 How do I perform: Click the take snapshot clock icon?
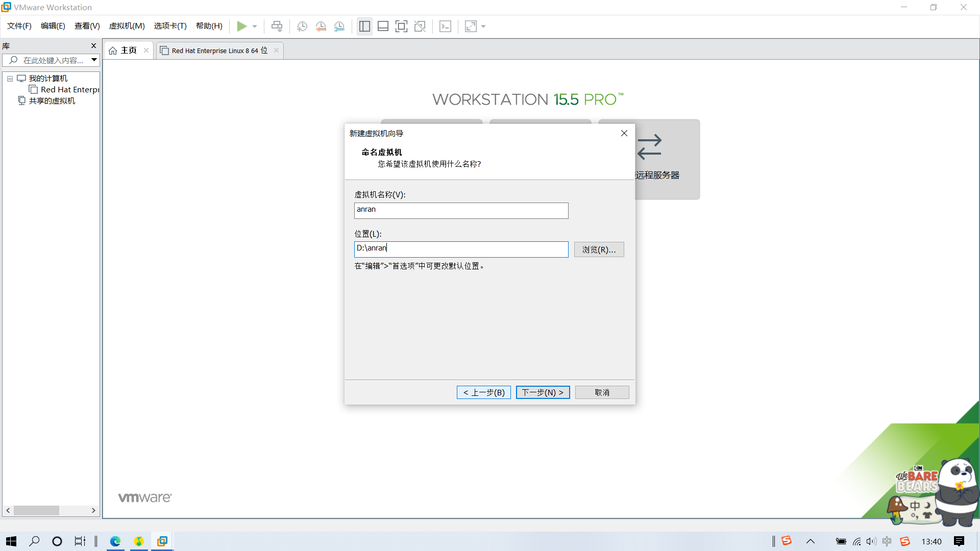(302, 26)
